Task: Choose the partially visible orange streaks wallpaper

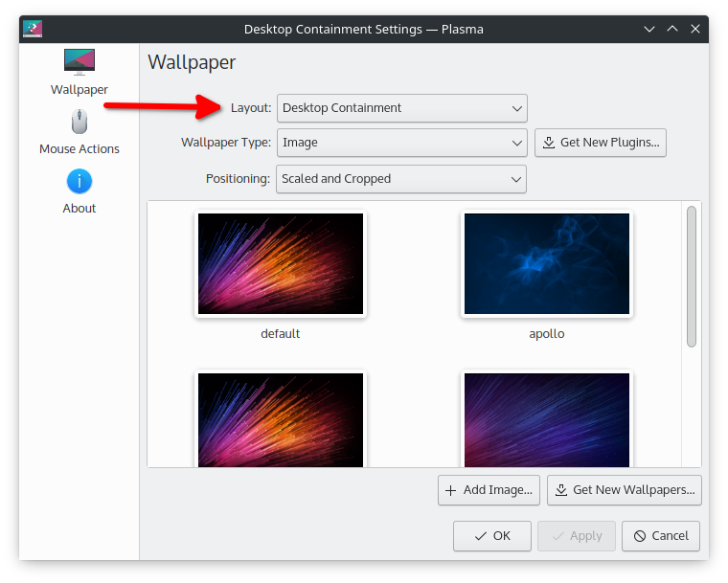Action: (x=281, y=419)
